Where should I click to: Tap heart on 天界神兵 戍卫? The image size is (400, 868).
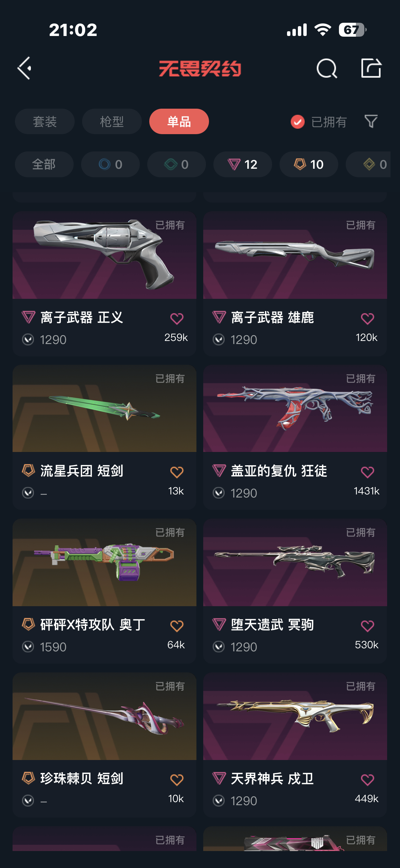[367, 780]
